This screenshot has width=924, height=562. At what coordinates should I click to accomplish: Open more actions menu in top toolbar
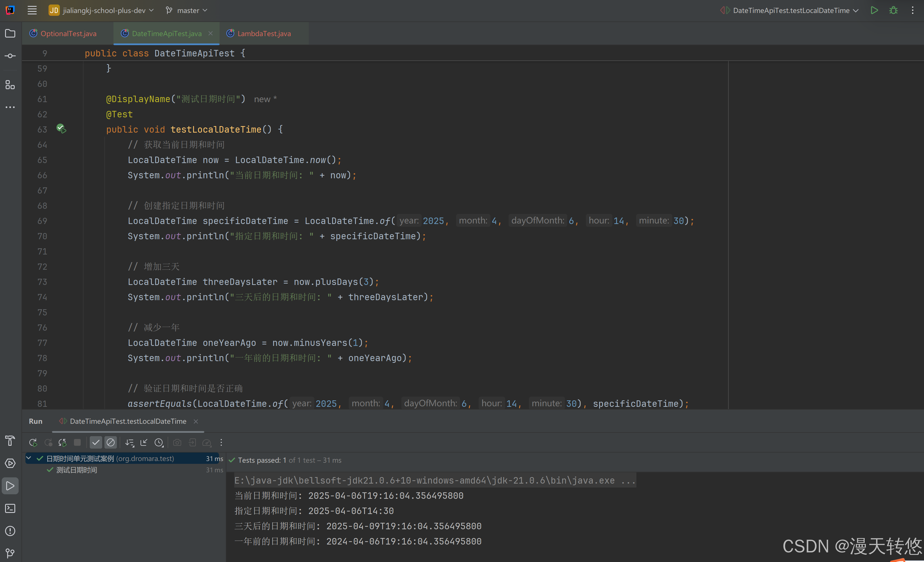(x=913, y=10)
